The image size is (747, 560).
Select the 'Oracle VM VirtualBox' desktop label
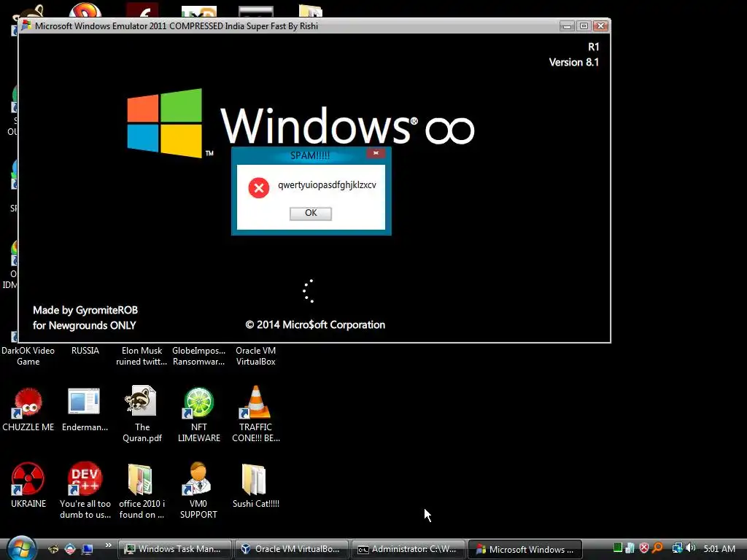coord(256,356)
